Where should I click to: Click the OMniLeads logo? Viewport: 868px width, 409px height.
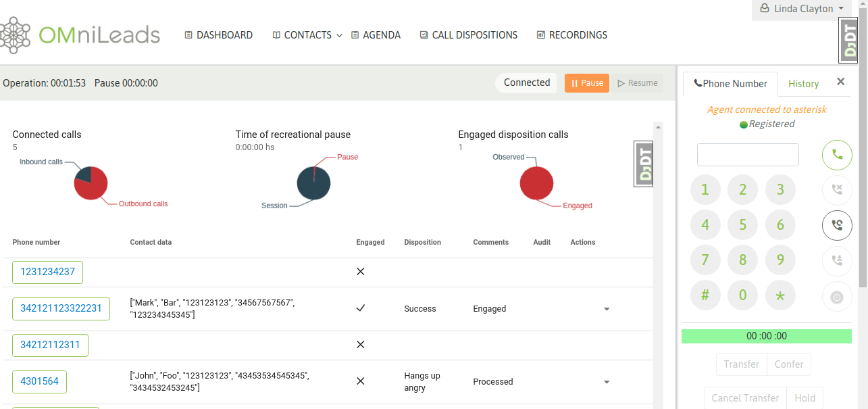coord(80,35)
